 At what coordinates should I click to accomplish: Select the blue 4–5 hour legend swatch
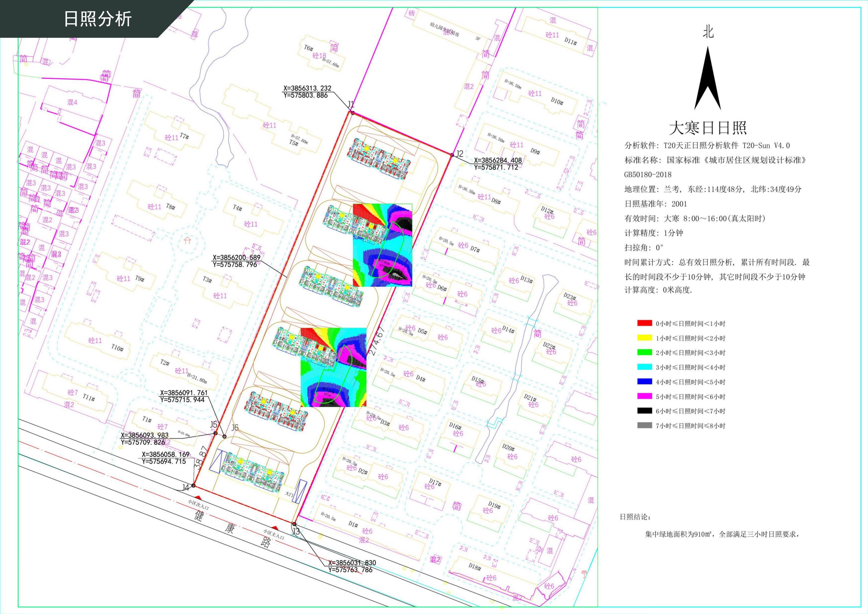coord(645,381)
